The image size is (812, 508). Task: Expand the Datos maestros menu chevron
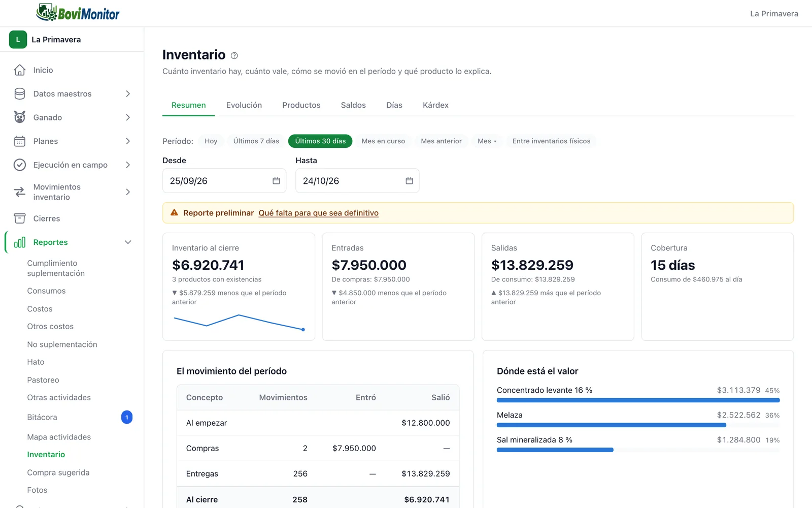coord(128,93)
